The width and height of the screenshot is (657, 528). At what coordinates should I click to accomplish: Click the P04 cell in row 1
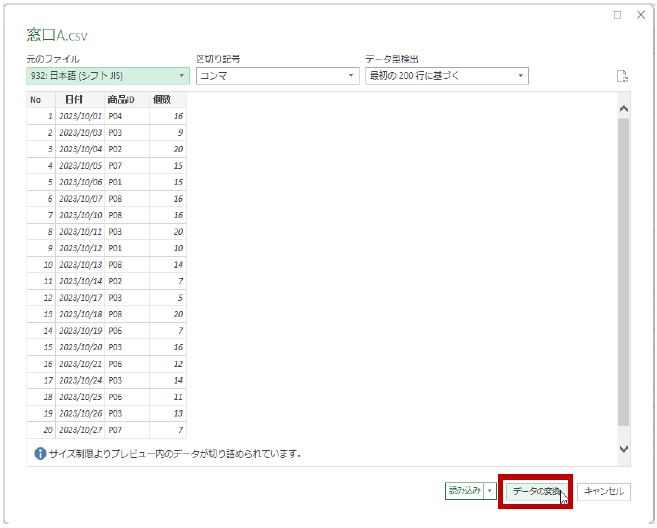pos(115,116)
